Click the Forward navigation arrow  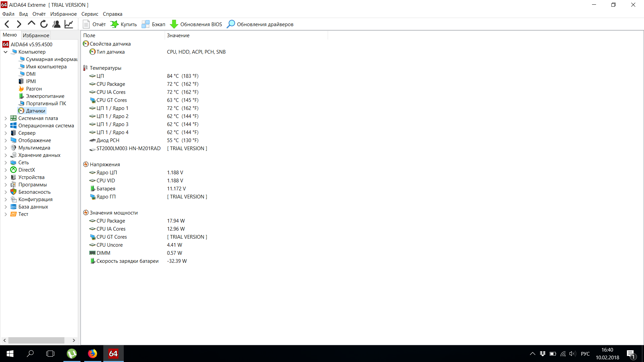pyautogui.click(x=19, y=24)
